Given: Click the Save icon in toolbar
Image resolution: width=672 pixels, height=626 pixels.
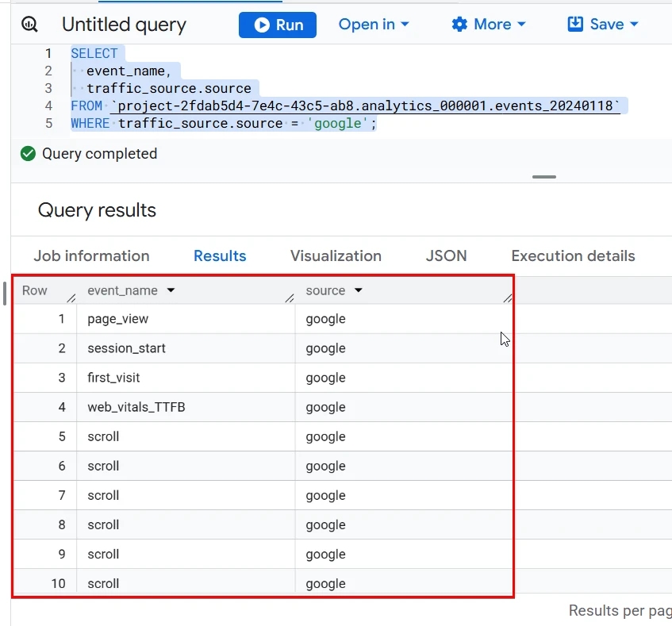Looking at the screenshot, I should (575, 24).
